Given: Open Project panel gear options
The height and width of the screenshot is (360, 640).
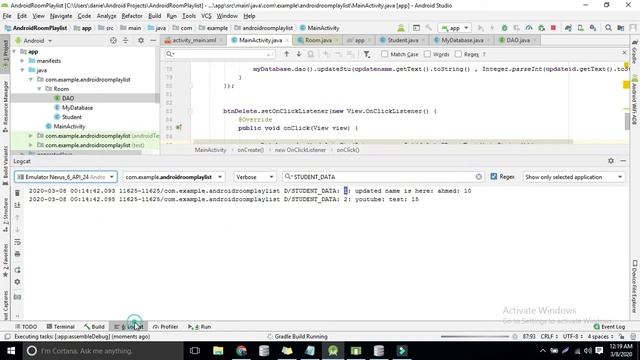Looking at the screenshot, I should click(141, 40).
